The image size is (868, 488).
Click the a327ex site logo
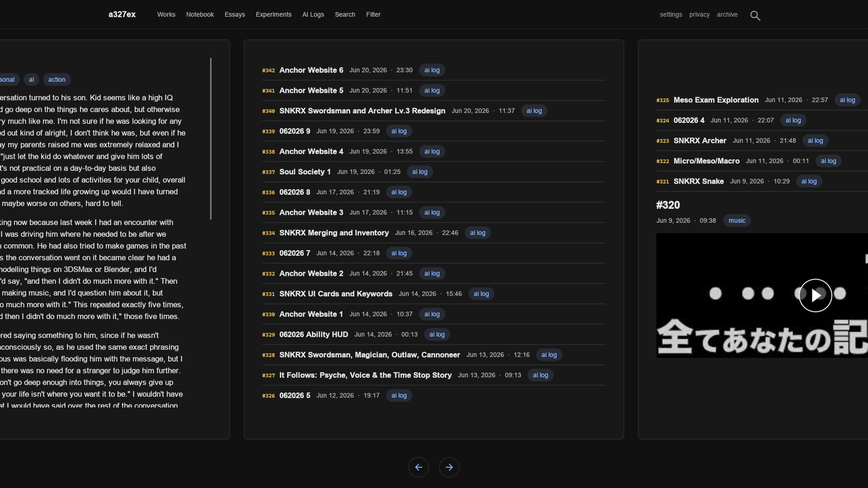pos(122,14)
